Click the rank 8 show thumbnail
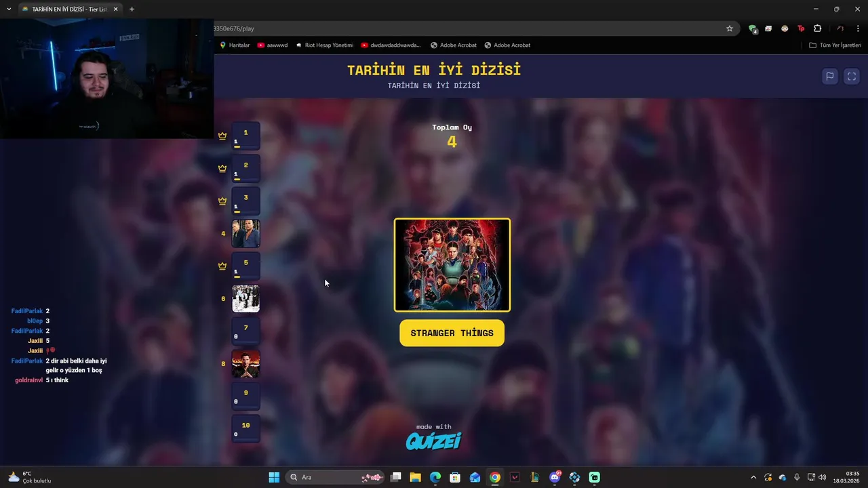Screen dimensions: 868x488 point(245,363)
